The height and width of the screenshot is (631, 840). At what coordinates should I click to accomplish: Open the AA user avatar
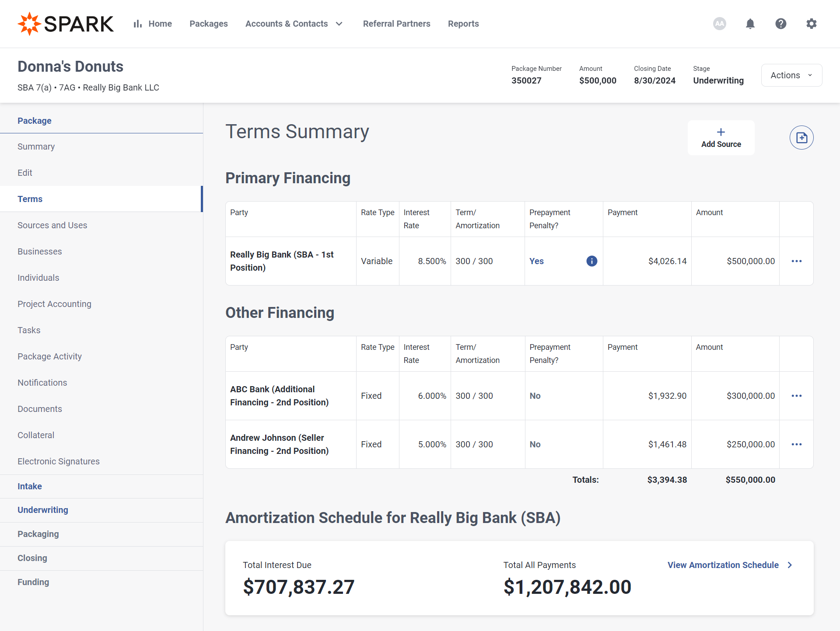point(720,24)
